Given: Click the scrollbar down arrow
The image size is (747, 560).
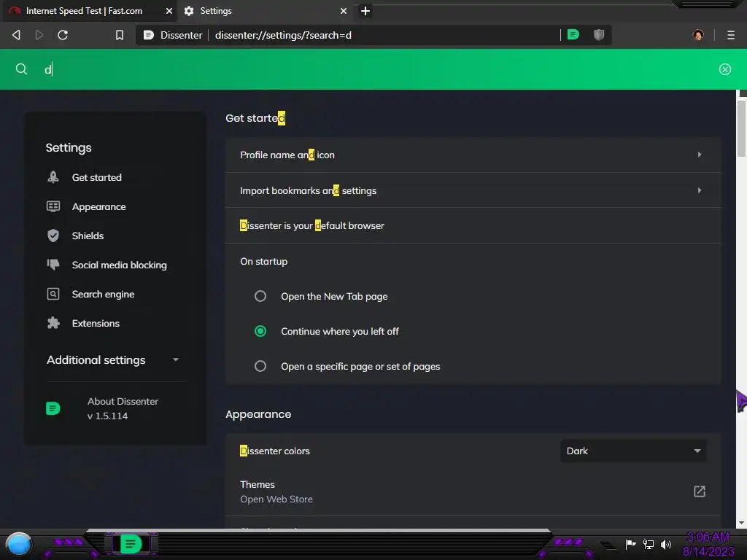Looking at the screenshot, I should tap(741, 523).
